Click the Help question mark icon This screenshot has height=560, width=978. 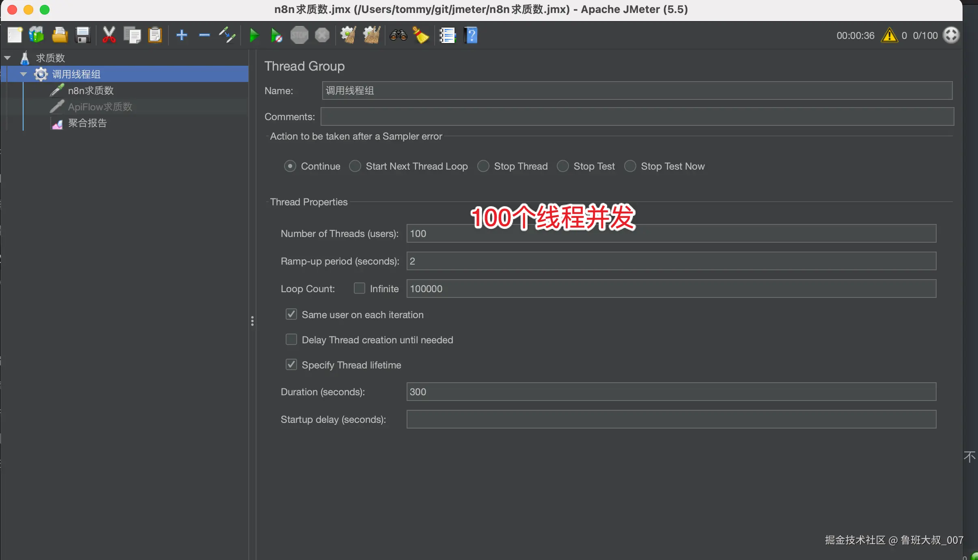click(471, 35)
